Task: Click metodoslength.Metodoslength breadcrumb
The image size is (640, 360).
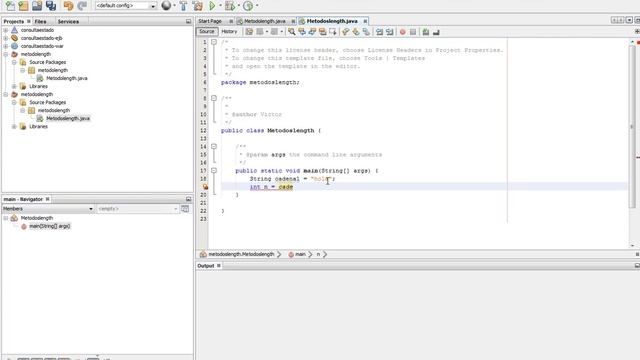Action: click(x=241, y=254)
